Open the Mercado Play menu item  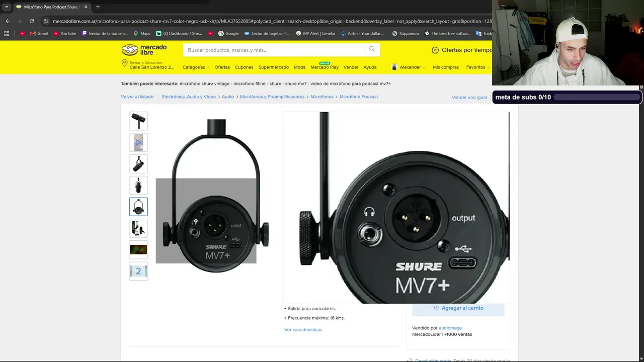(325, 67)
